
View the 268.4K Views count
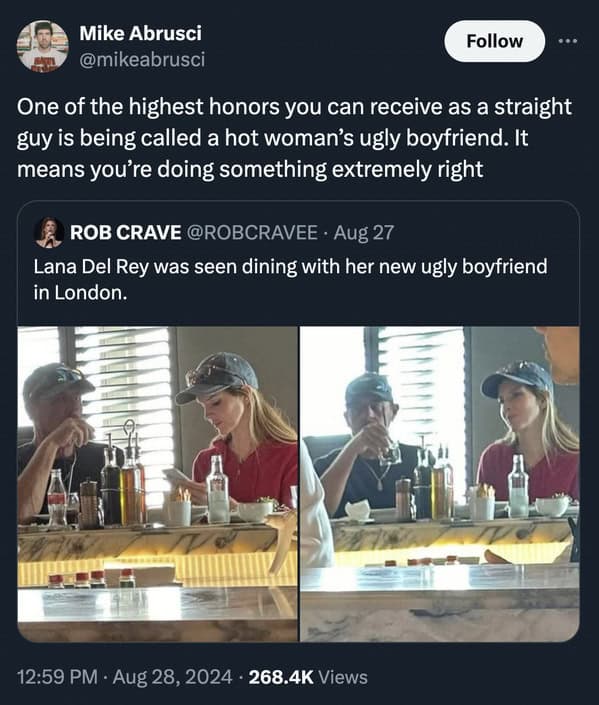[x=308, y=677]
